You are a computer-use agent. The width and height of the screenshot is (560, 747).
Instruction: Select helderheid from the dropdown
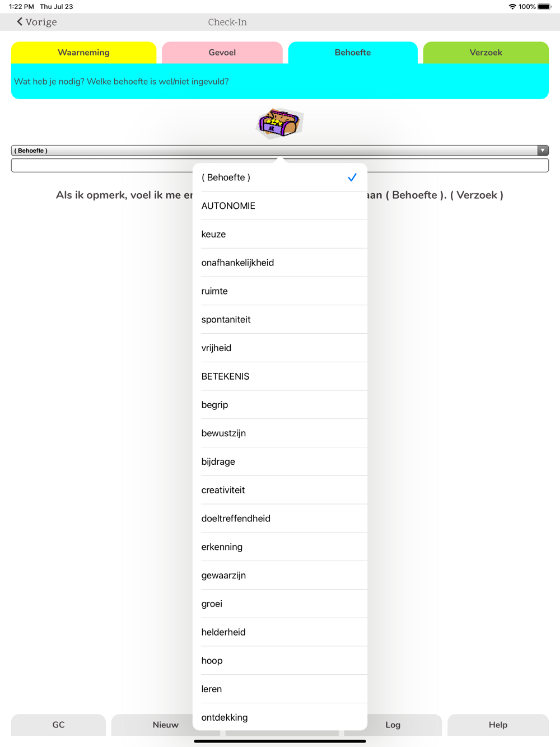tap(279, 632)
